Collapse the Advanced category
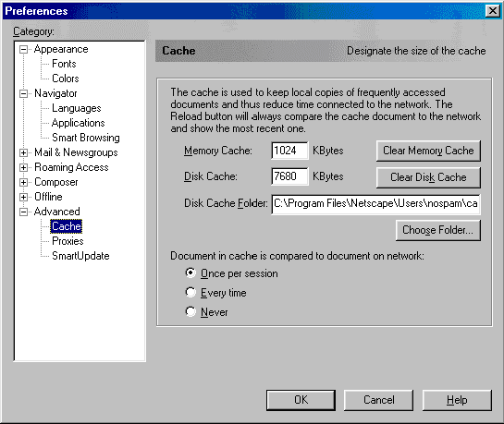The width and height of the screenshot is (504, 424). tap(23, 212)
